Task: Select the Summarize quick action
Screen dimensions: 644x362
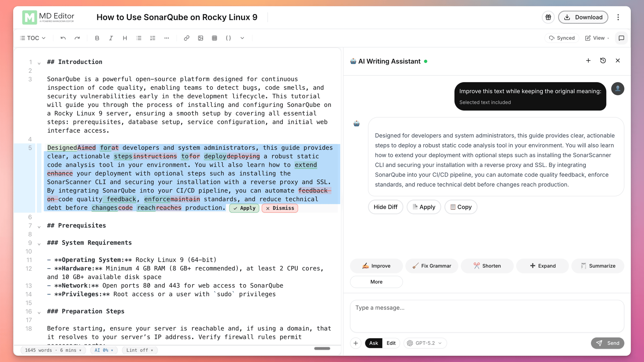Action: click(598, 266)
